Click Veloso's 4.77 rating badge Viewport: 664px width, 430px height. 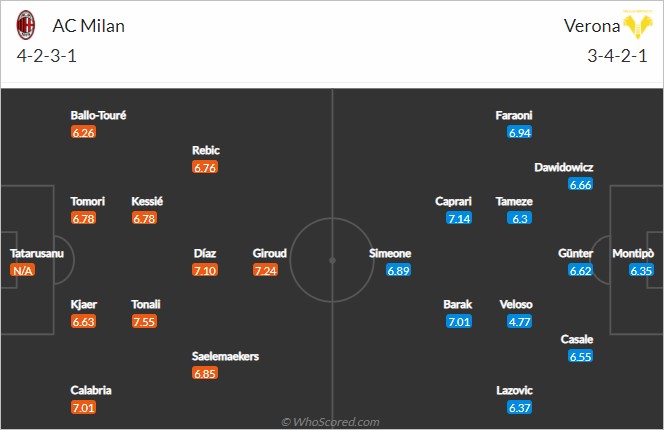(x=520, y=322)
